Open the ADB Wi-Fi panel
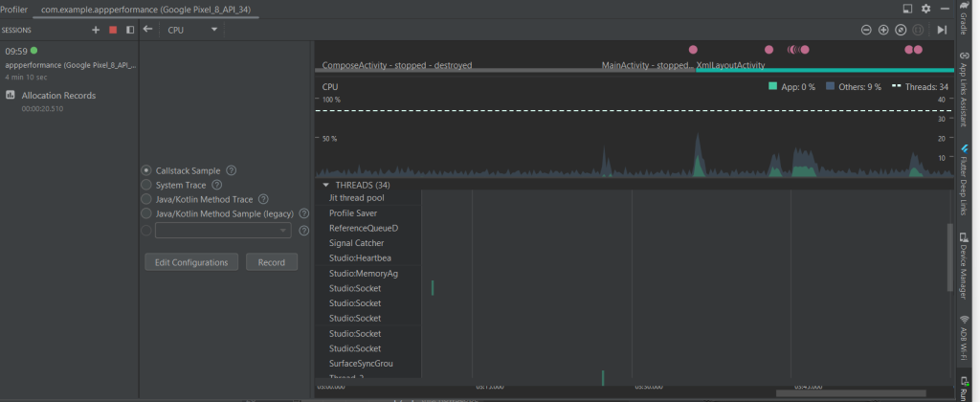The image size is (980, 402). click(x=965, y=338)
